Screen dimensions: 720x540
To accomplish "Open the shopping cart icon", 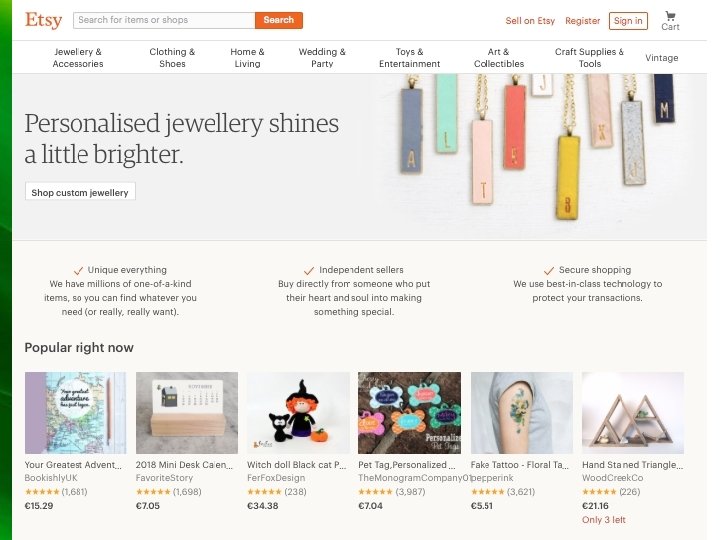I will pos(669,17).
